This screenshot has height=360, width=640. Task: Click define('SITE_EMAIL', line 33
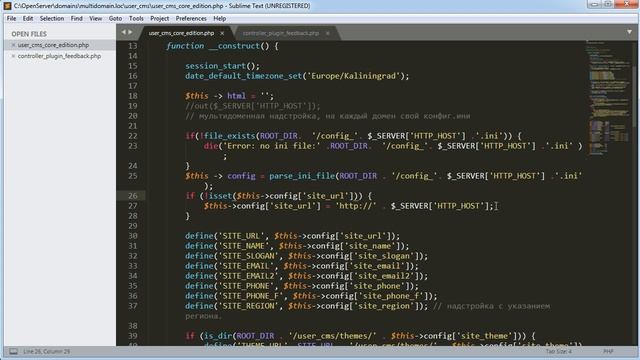point(302,266)
